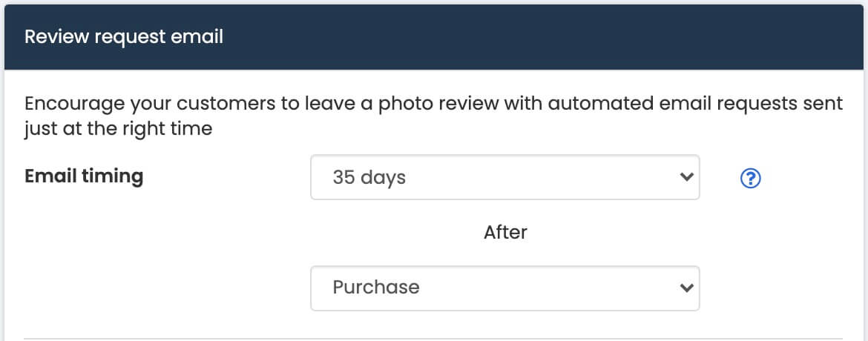Change delay duration from 35 days
The height and width of the screenshot is (341, 868).
[505, 177]
